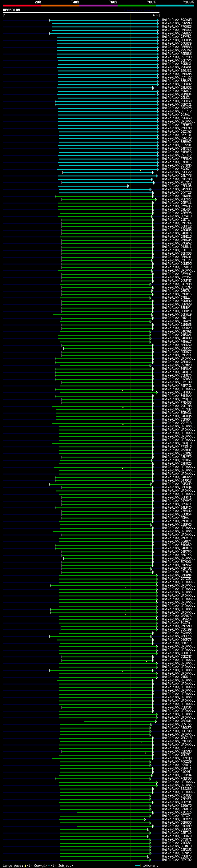197x868 pixels.
Task: Click the query end position 489
Action: point(155,15)
